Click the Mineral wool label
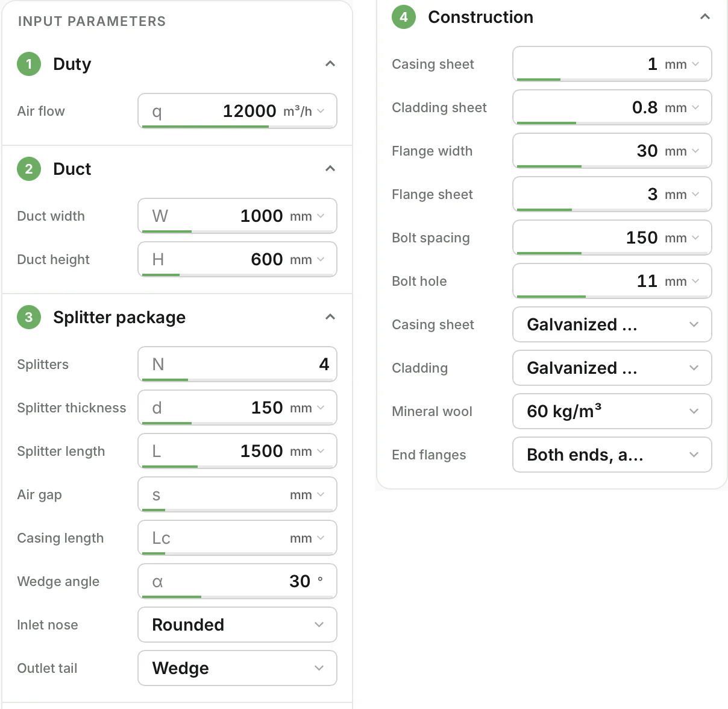The height and width of the screenshot is (709, 728). 432,411
